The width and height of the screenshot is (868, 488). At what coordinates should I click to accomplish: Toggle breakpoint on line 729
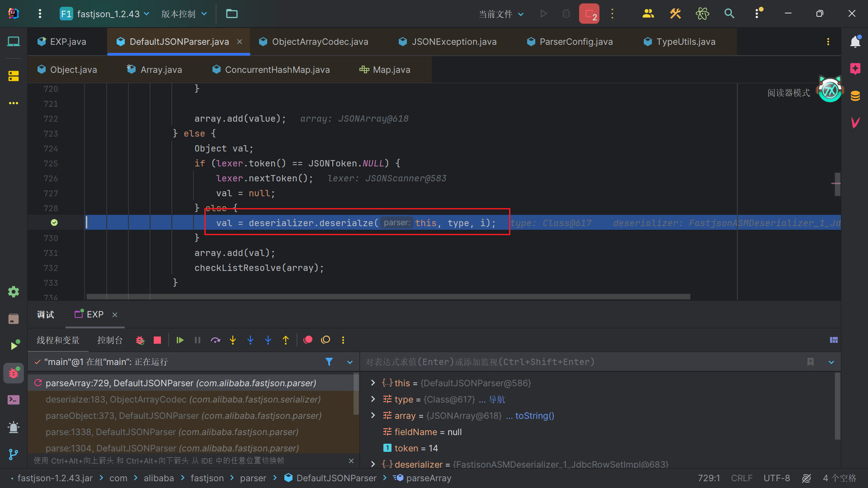[54, 223]
